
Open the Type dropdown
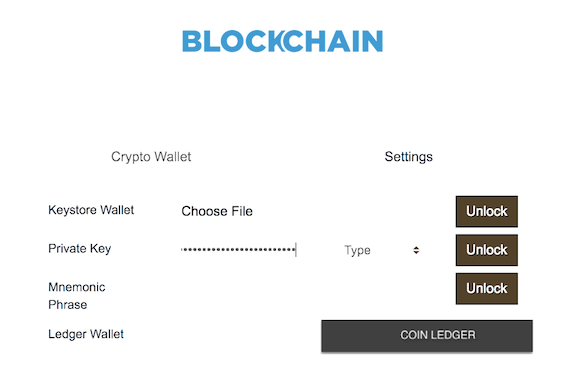coord(382,250)
